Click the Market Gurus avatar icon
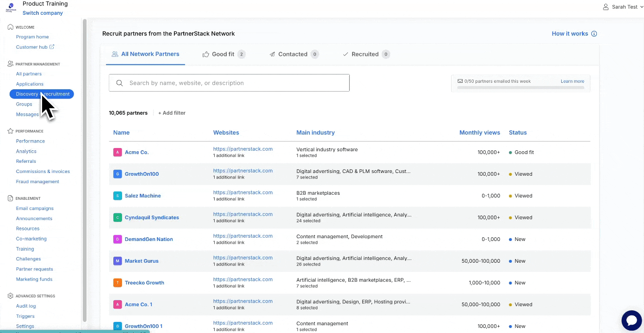This screenshot has height=333, width=644. point(118,261)
